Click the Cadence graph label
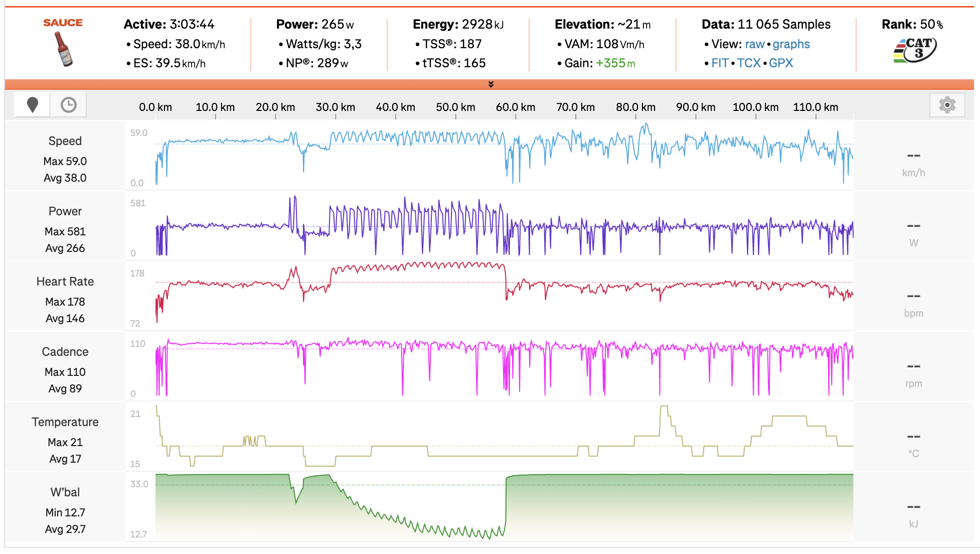The height and width of the screenshot is (554, 980). point(65,352)
